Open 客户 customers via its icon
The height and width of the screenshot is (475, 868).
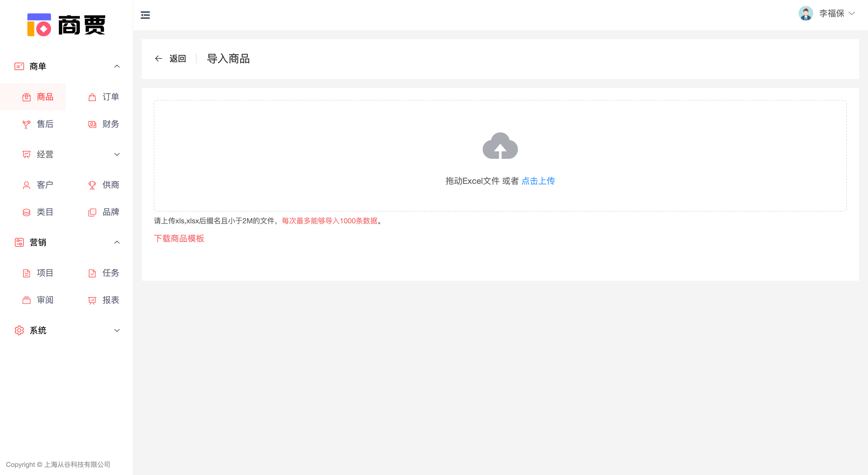tap(27, 185)
